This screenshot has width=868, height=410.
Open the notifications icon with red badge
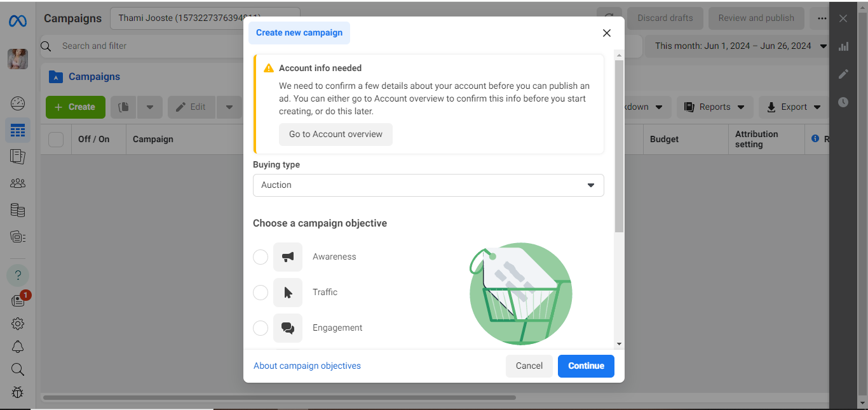(x=19, y=300)
